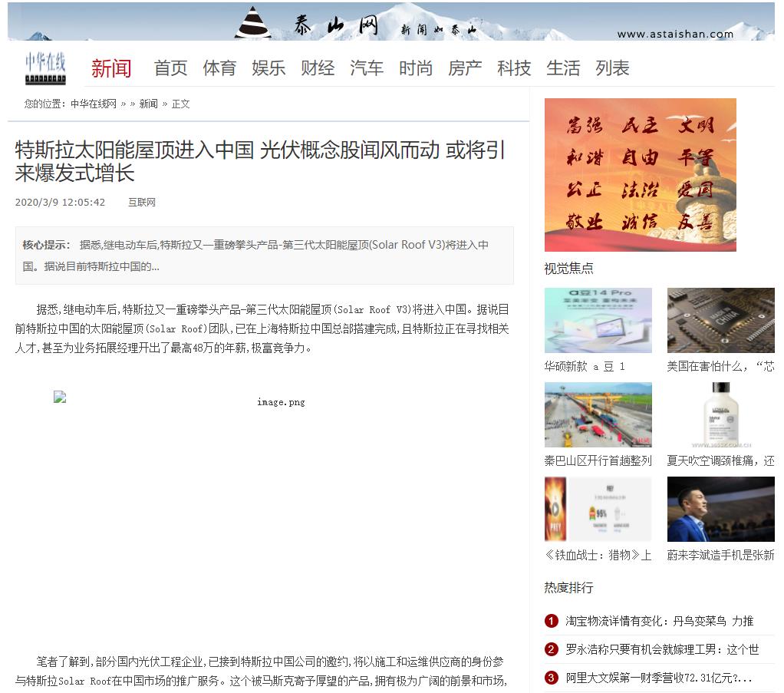Click the 美国在害怕什么 caption link
784x693 pixels.
pyautogui.click(x=720, y=366)
